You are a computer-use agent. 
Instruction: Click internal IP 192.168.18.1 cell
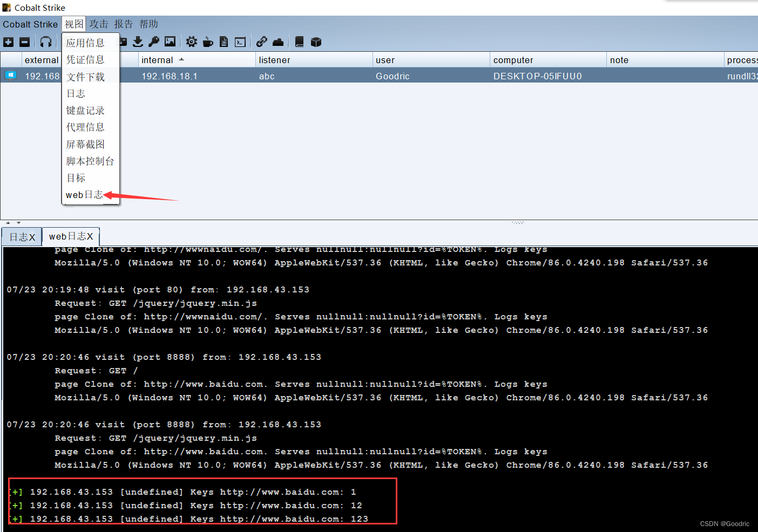(197, 76)
